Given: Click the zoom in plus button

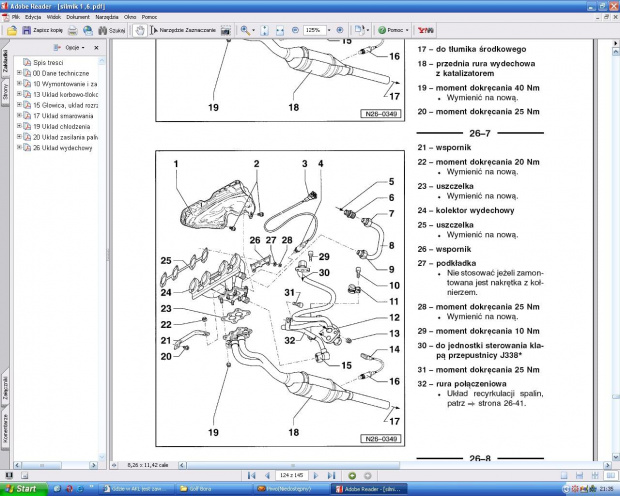Looking at the screenshot, I should click(340, 30).
